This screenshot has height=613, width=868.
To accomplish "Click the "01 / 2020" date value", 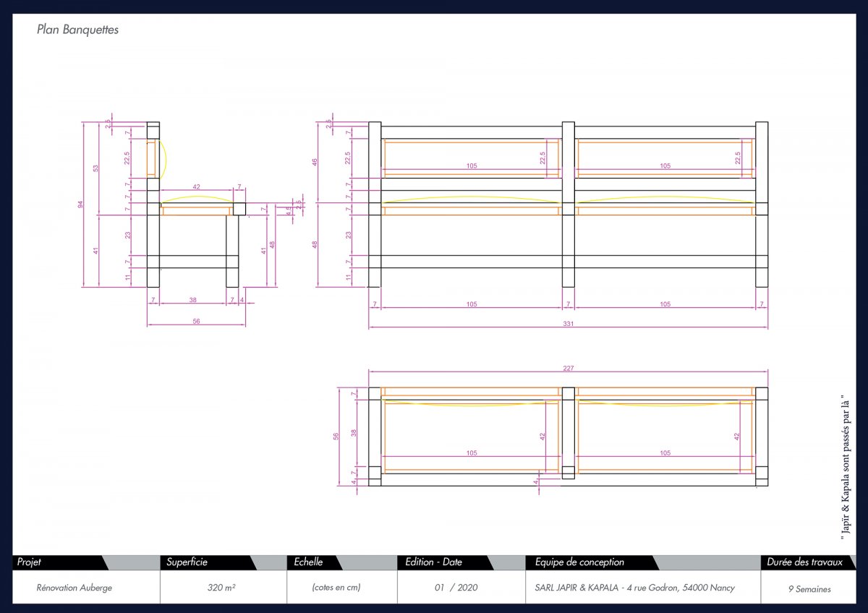I will click(x=456, y=588).
